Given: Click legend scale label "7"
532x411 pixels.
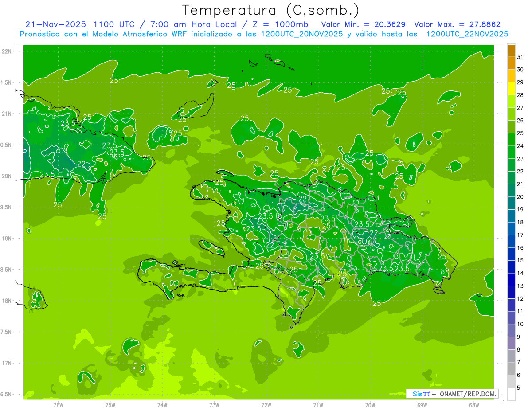Looking at the screenshot, I should point(519,362).
